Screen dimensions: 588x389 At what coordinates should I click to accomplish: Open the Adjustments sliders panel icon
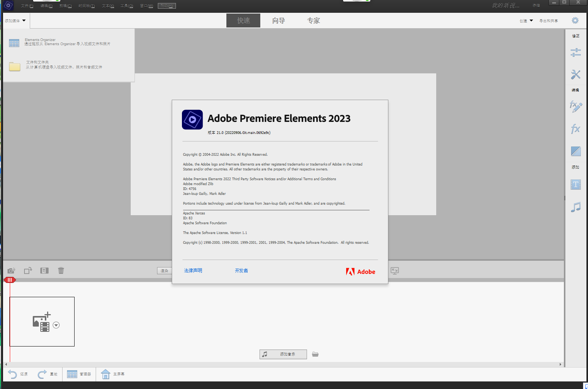pos(575,53)
